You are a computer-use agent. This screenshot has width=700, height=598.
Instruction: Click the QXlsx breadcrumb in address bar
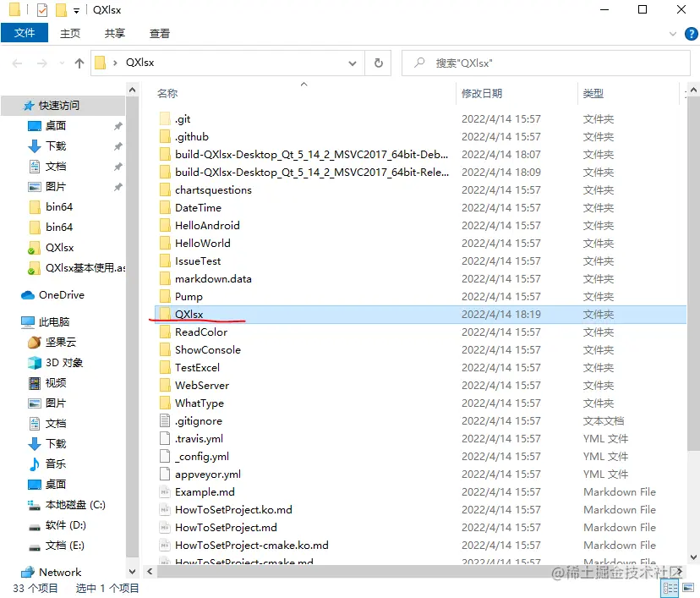click(139, 63)
